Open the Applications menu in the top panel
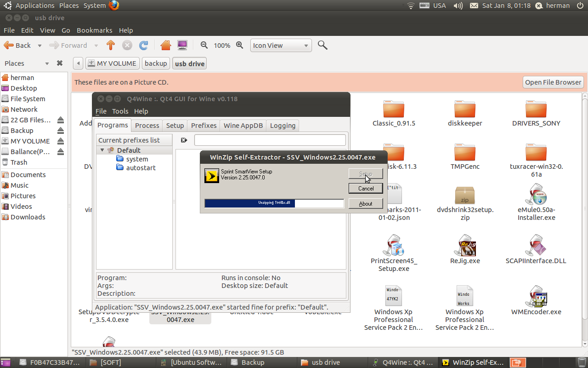588x368 pixels. (x=35, y=6)
